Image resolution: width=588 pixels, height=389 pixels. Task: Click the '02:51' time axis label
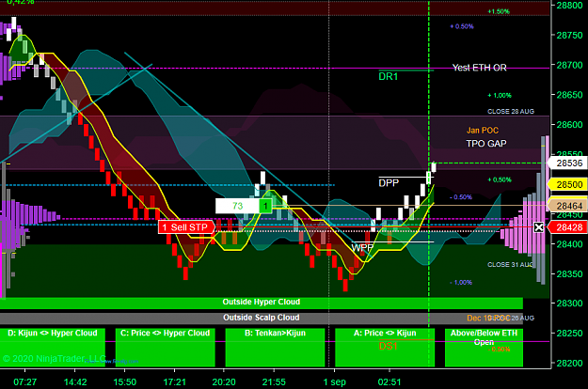pos(389,382)
